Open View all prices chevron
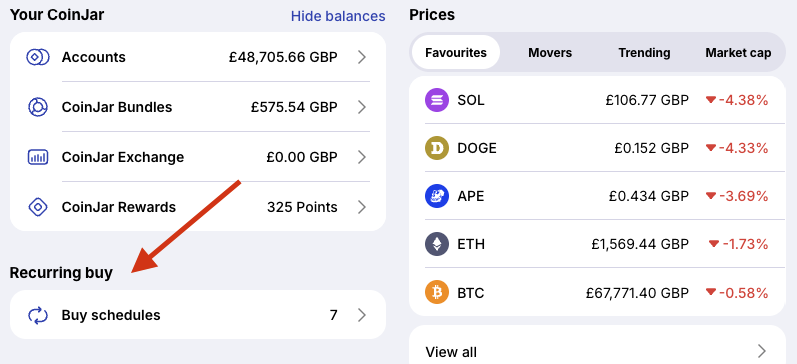Screen dimensions: 797x364 tap(761, 351)
